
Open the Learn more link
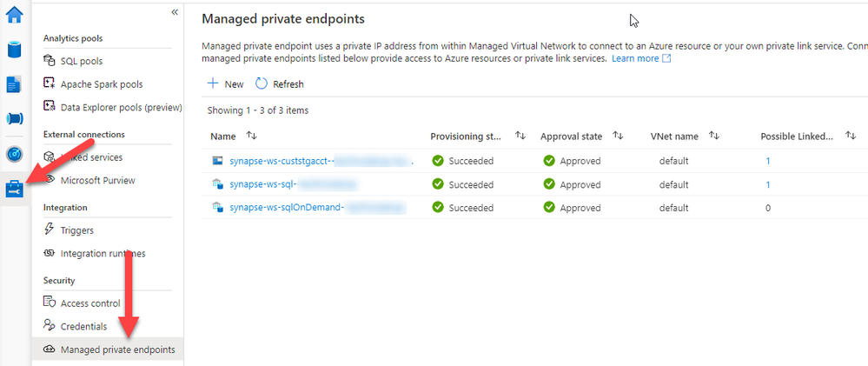point(635,58)
